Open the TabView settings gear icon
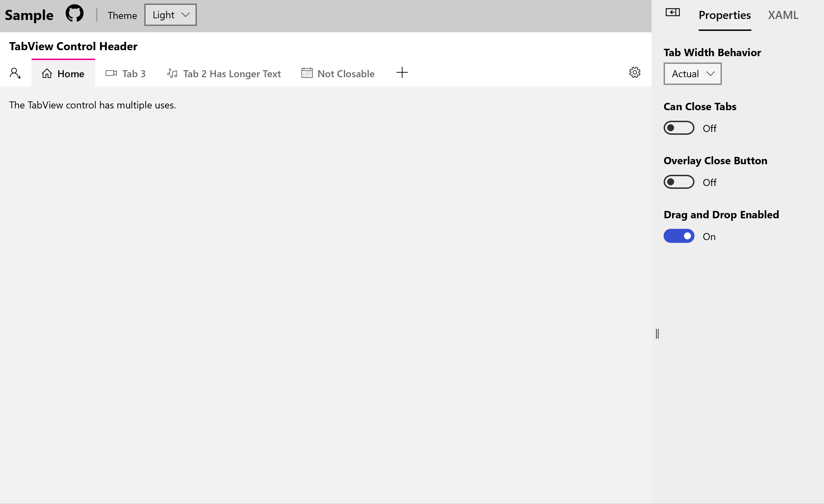Viewport: 824px width, 504px height. pos(634,73)
